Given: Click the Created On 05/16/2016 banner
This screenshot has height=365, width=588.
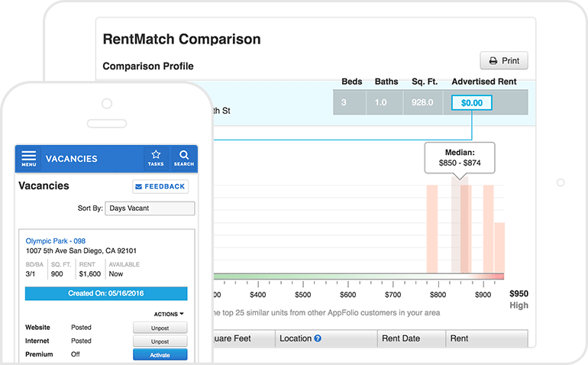Looking at the screenshot, I should pos(105,294).
